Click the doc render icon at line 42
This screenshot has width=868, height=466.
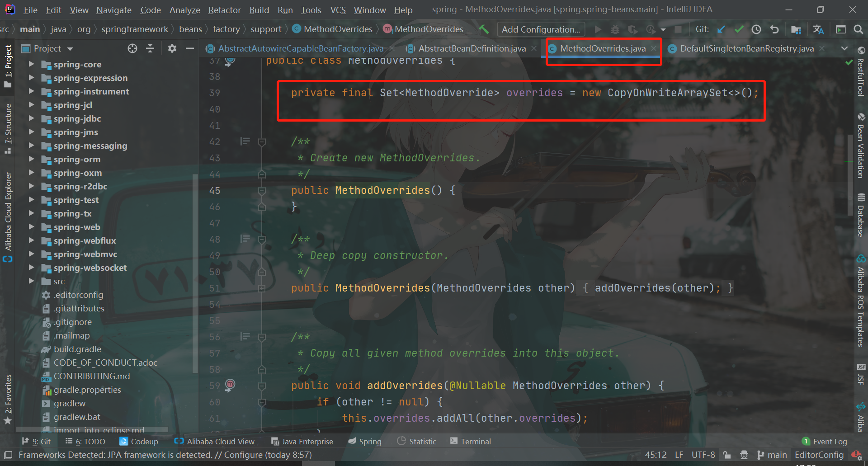pyautogui.click(x=245, y=141)
